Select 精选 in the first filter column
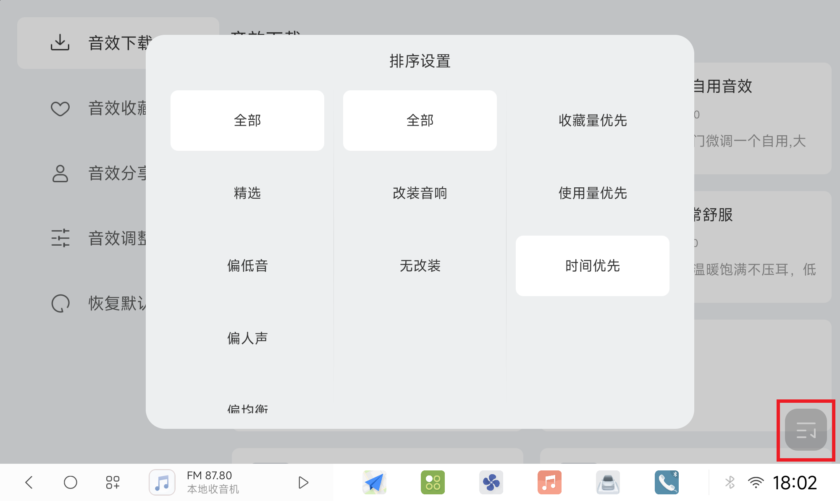 click(247, 193)
